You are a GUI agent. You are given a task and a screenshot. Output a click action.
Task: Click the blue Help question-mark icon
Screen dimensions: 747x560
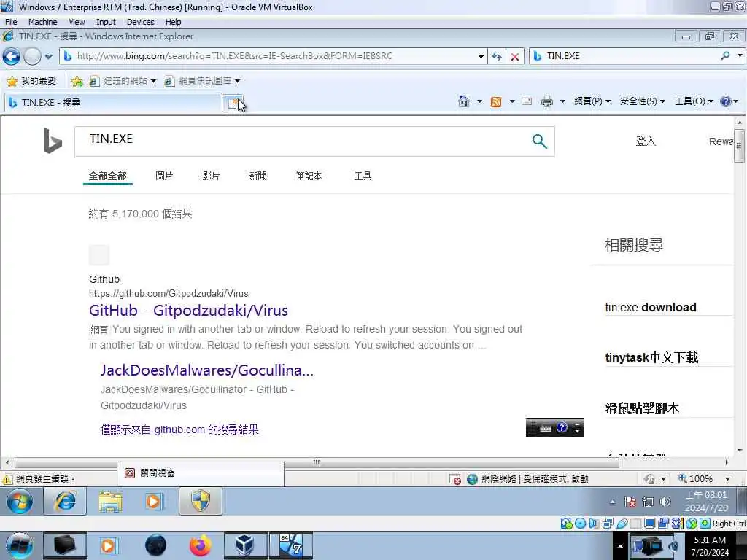point(726,101)
